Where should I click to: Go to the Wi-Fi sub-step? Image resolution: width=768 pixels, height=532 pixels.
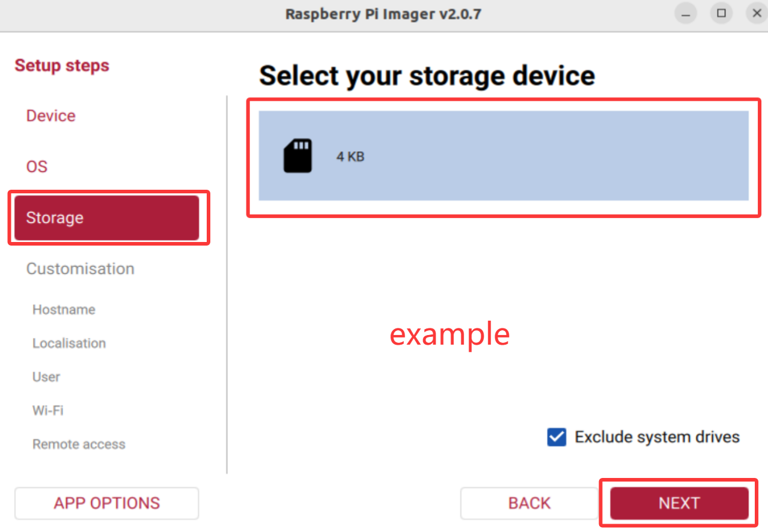[48, 411]
